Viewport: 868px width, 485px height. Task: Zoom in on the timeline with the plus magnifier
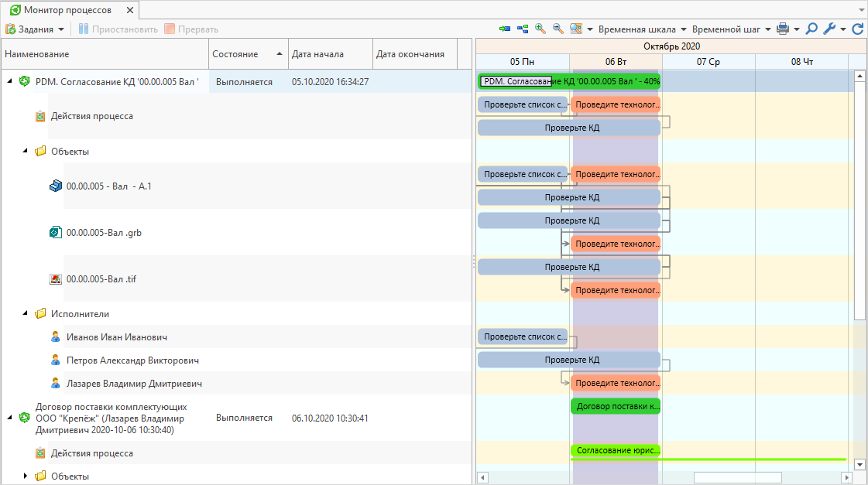tap(540, 29)
